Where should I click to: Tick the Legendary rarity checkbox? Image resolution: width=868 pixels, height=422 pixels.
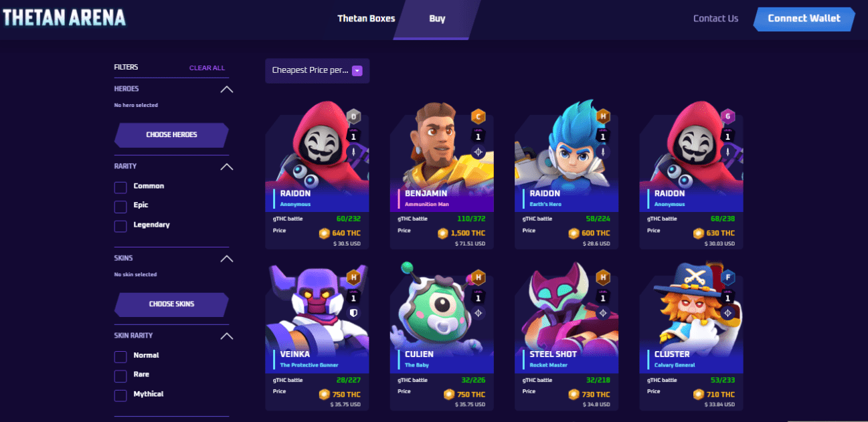click(x=120, y=226)
